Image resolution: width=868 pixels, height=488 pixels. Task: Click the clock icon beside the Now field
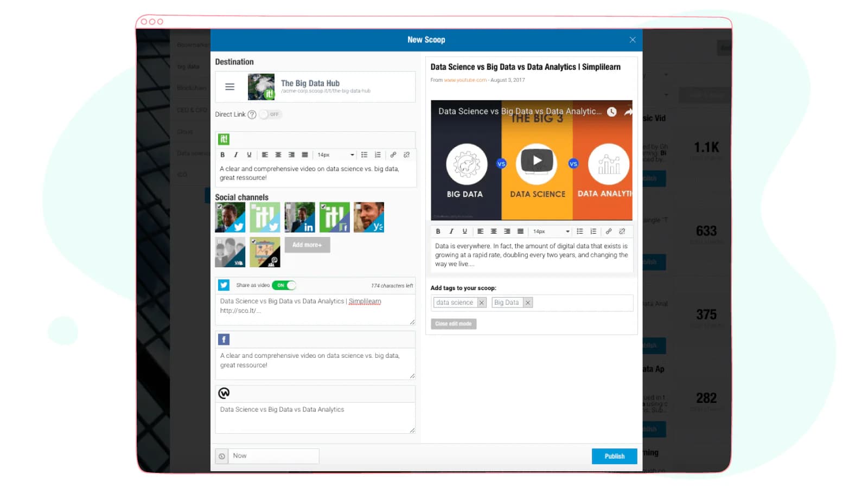click(222, 457)
